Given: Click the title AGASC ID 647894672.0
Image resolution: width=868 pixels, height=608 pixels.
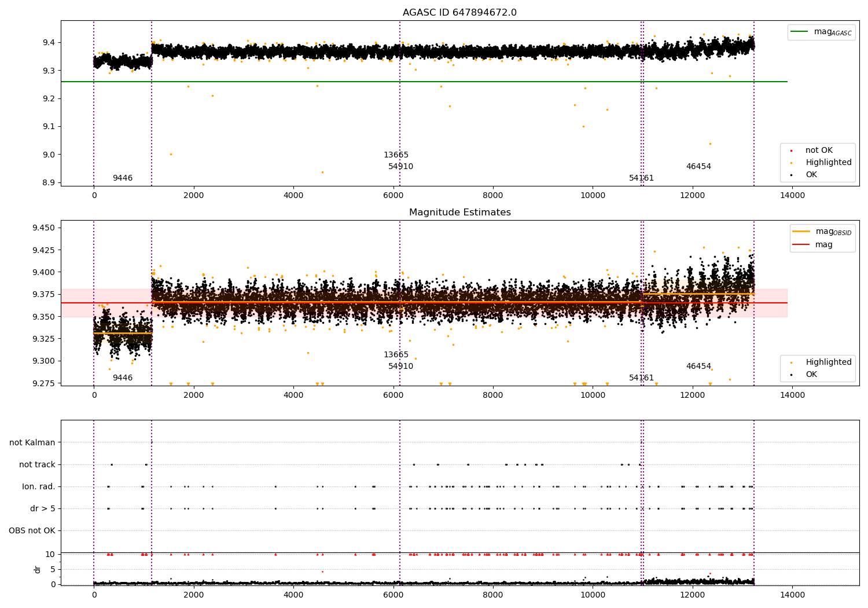Looking at the screenshot, I should pyautogui.click(x=460, y=13).
